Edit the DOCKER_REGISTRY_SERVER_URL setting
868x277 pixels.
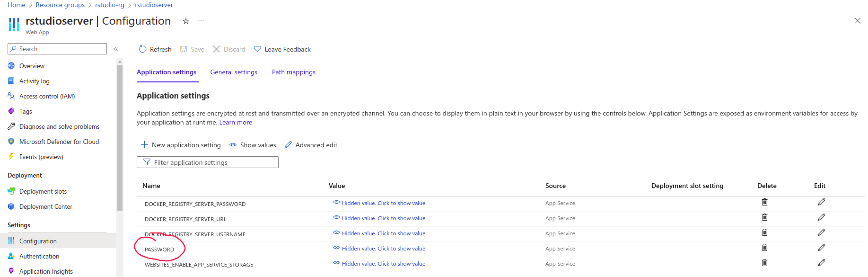point(822,217)
